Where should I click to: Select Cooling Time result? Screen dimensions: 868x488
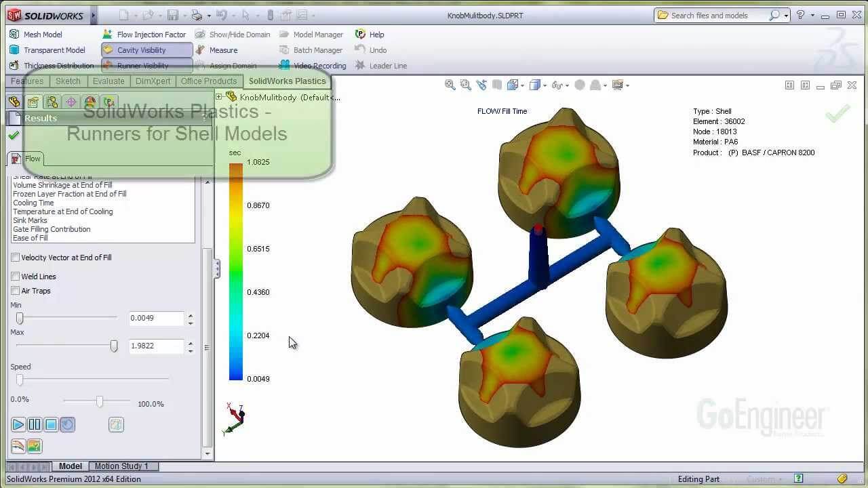click(x=33, y=203)
